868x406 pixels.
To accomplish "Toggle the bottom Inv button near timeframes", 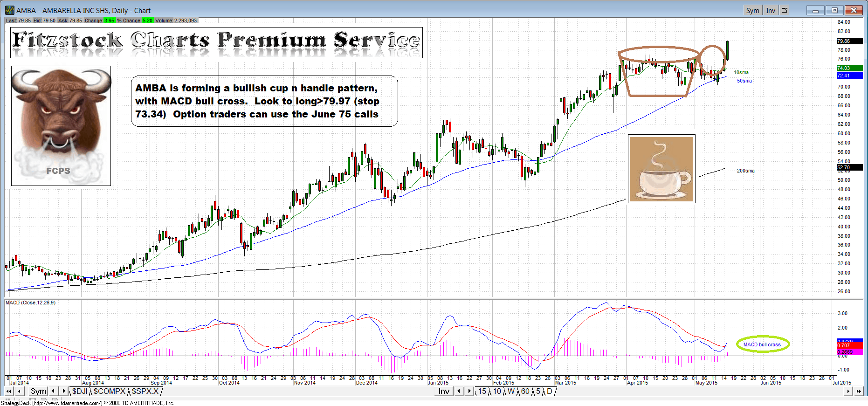I will click(x=444, y=392).
